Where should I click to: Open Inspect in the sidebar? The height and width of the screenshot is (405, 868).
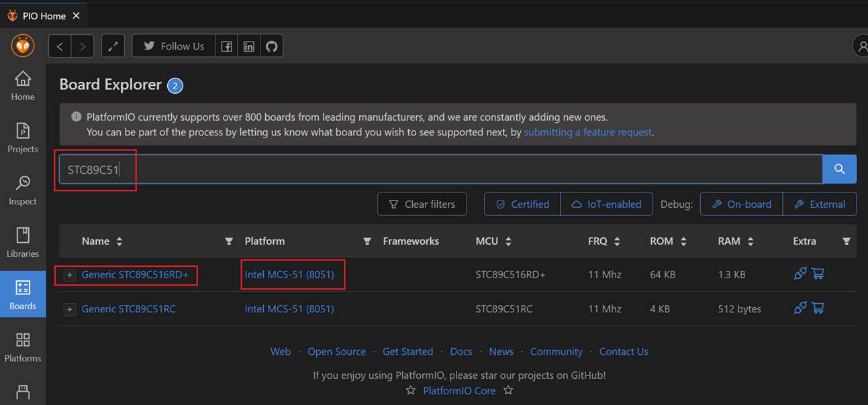coord(23,190)
